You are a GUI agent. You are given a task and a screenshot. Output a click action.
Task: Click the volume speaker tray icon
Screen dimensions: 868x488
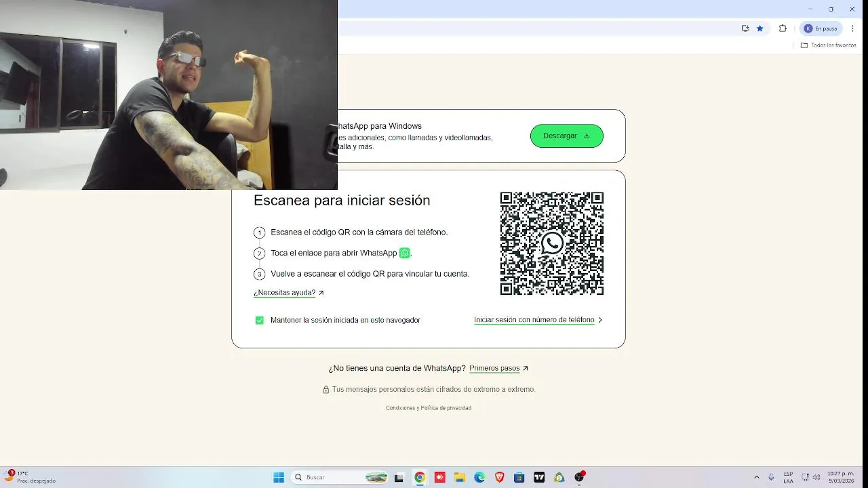tap(816, 477)
